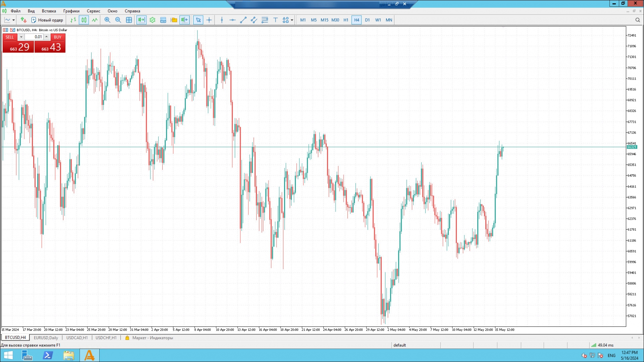
Task: Select the text label tool
Action: (275, 20)
